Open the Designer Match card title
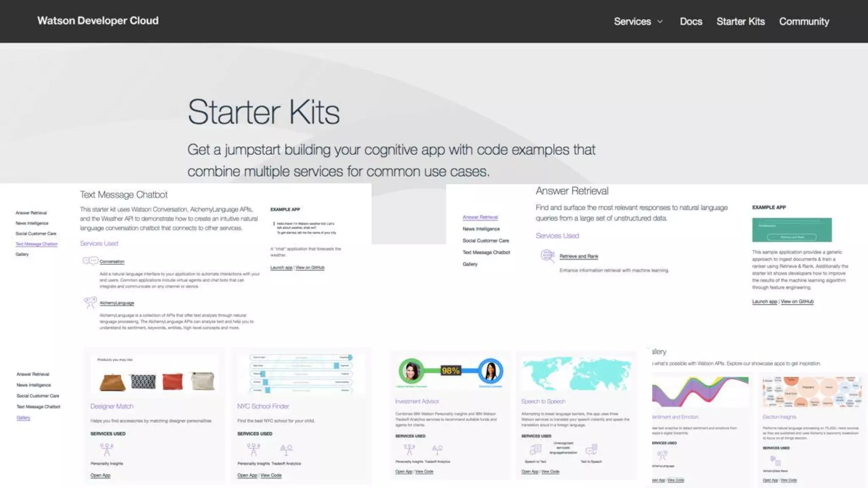868x488 pixels. pyautogui.click(x=112, y=406)
